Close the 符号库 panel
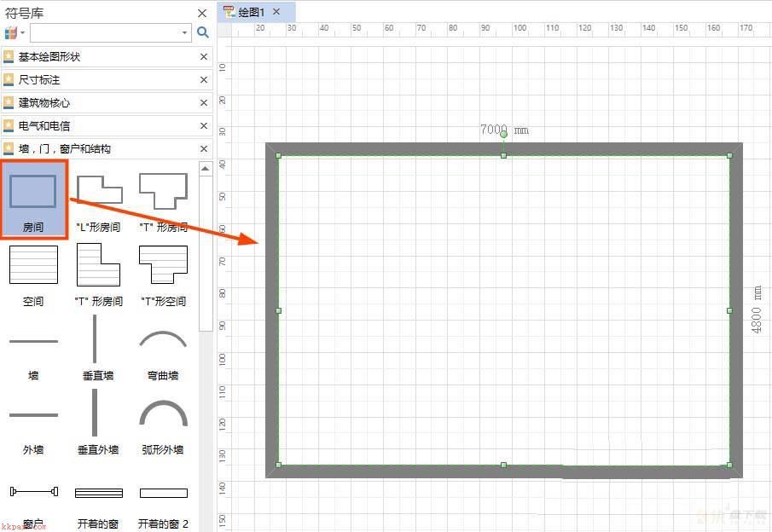 click(x=202, y=14)
